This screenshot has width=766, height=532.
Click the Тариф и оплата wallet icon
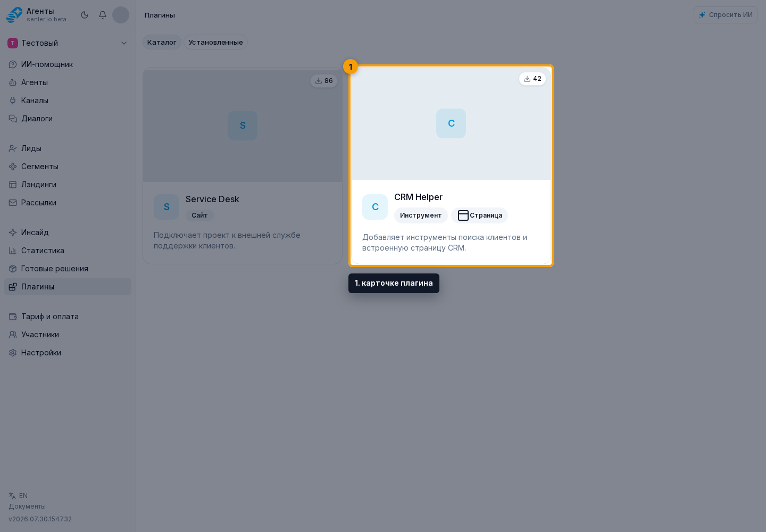[x=13, y=317]
